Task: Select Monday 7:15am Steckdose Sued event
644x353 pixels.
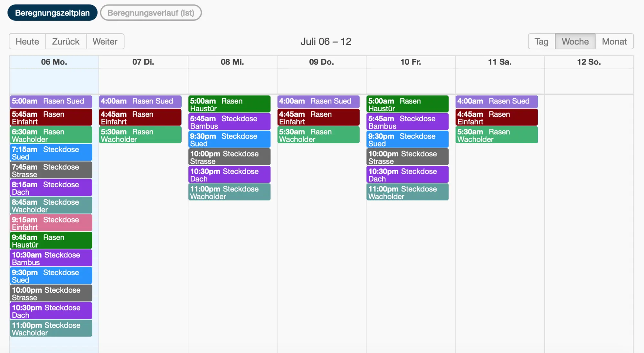Action: (51, 153)
